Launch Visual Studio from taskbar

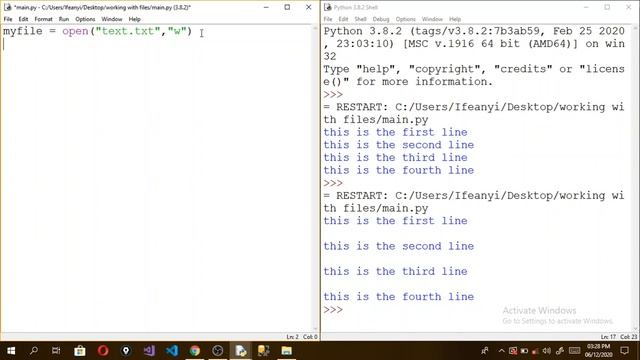click(149, 351)
